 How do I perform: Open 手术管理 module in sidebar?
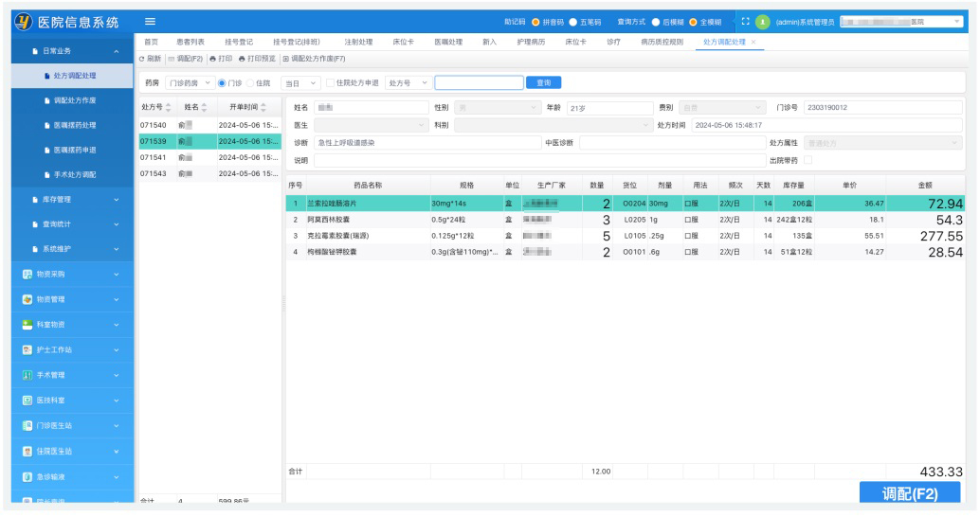72,375
